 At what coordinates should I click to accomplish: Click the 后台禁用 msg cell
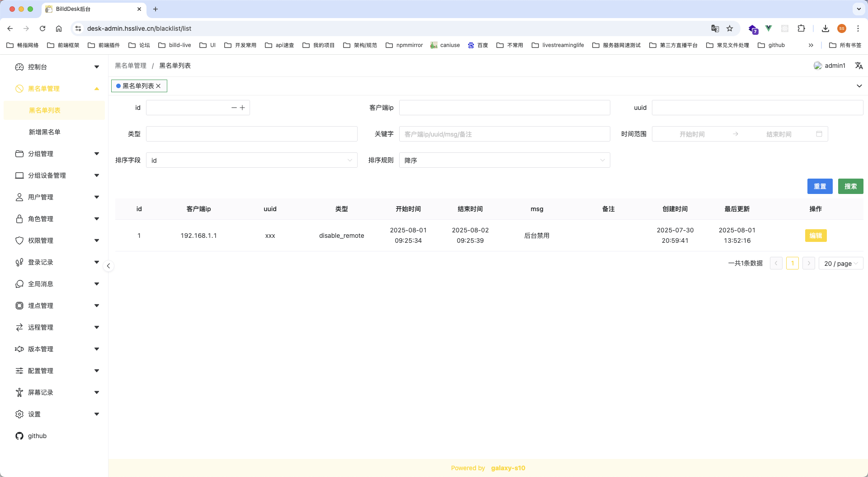(x=537, y=236)
